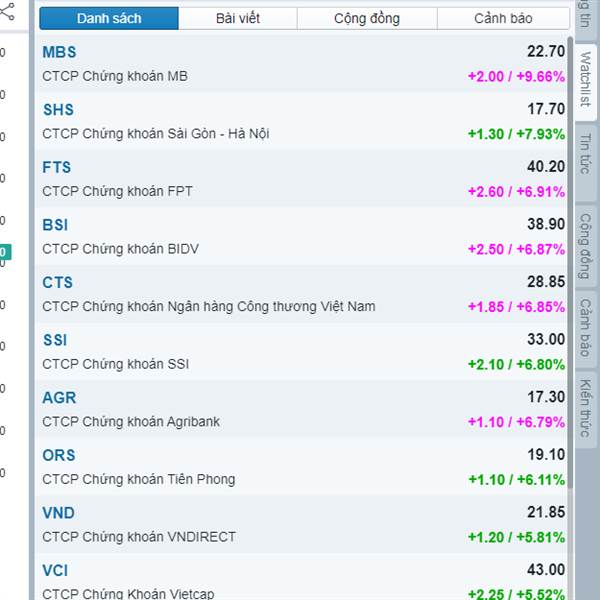
Task: Open the AGR stock ticker
Action: (59, 398)
